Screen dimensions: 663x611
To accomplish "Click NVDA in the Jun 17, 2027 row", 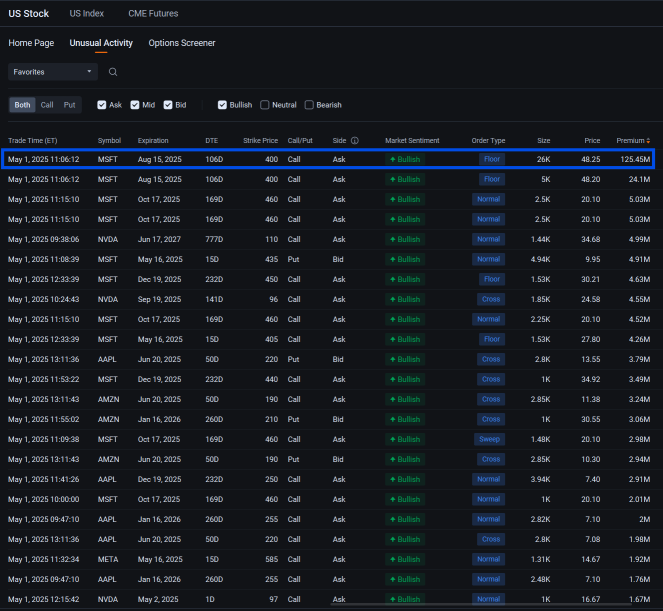I will [108, 239].
